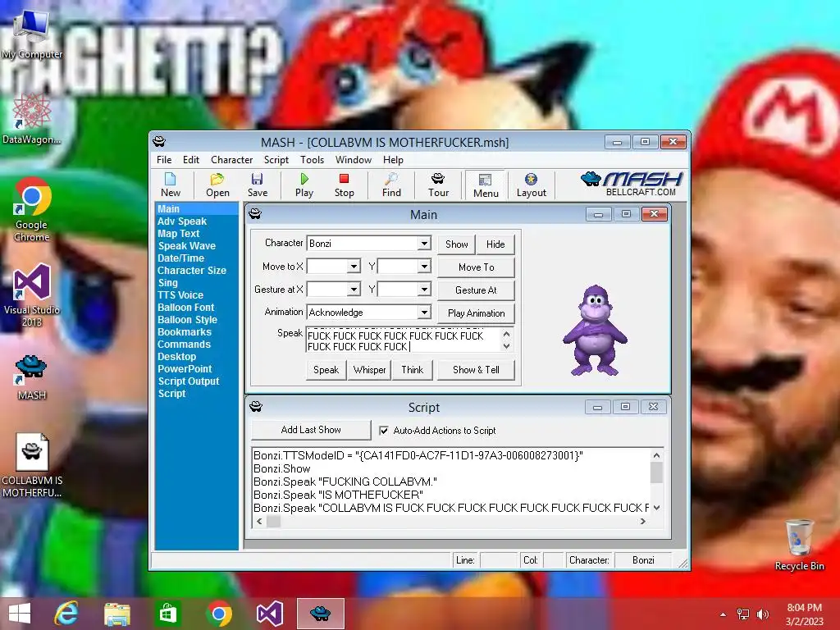This screenshot has height=630, width=840.
Task: Click the Open folder toolbar icon
Action: 217,185
